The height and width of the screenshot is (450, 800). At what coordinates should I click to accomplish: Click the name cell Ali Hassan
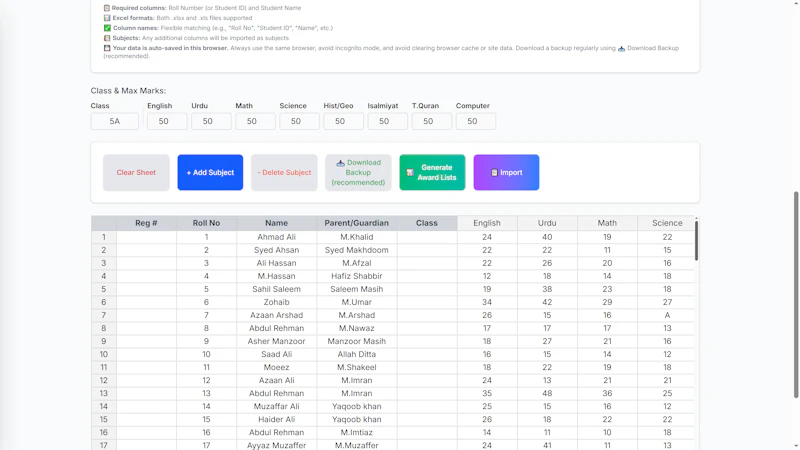tap(277, 263)
